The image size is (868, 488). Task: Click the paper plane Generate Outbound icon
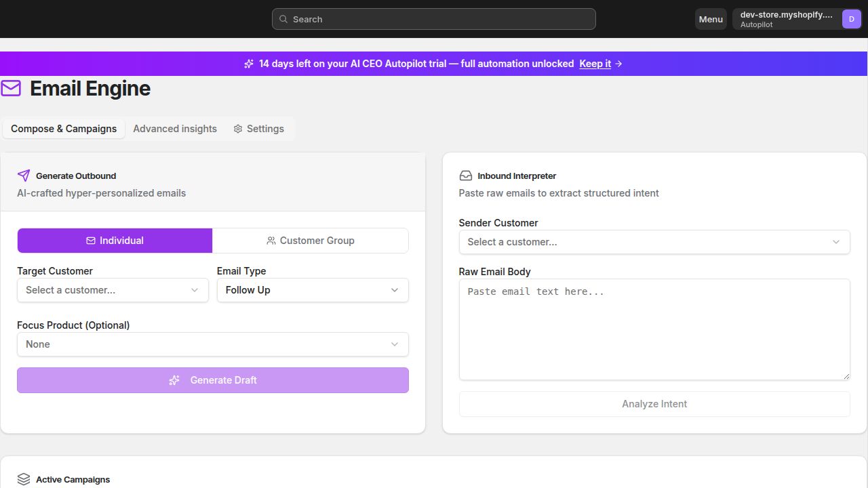point(24,176)
